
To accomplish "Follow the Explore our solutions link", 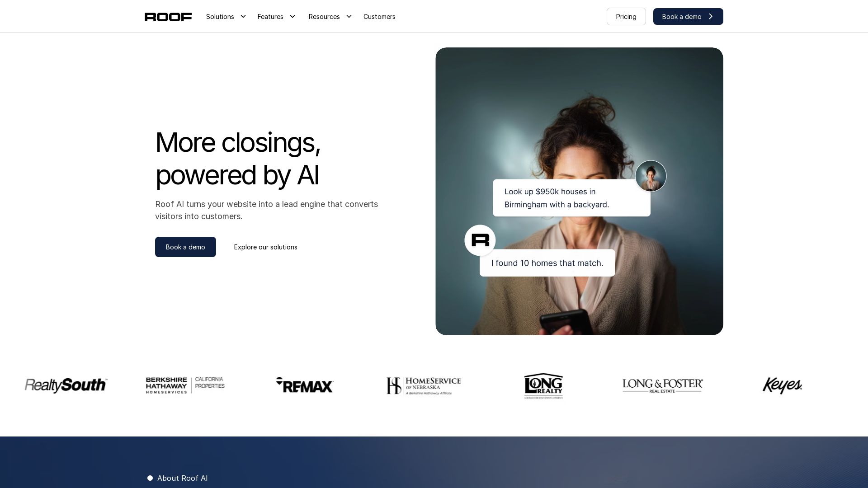I will [265, 247].
